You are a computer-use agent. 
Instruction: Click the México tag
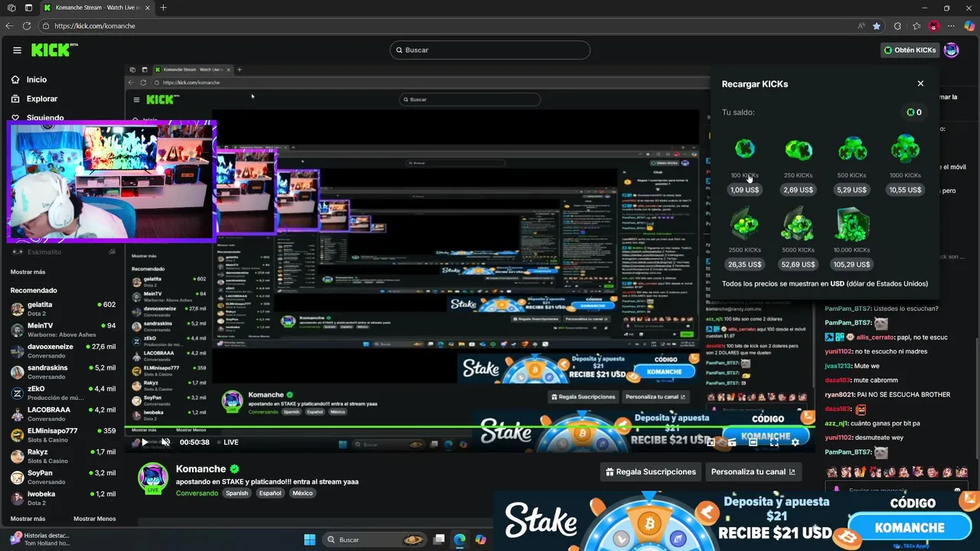click(302, 494)
